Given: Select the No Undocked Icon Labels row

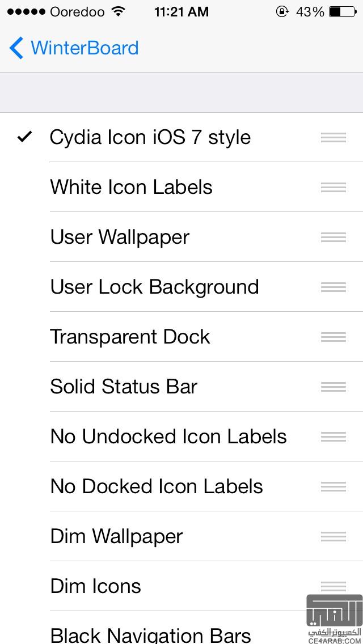Looking at the screenshot, I should coord(168,437).
